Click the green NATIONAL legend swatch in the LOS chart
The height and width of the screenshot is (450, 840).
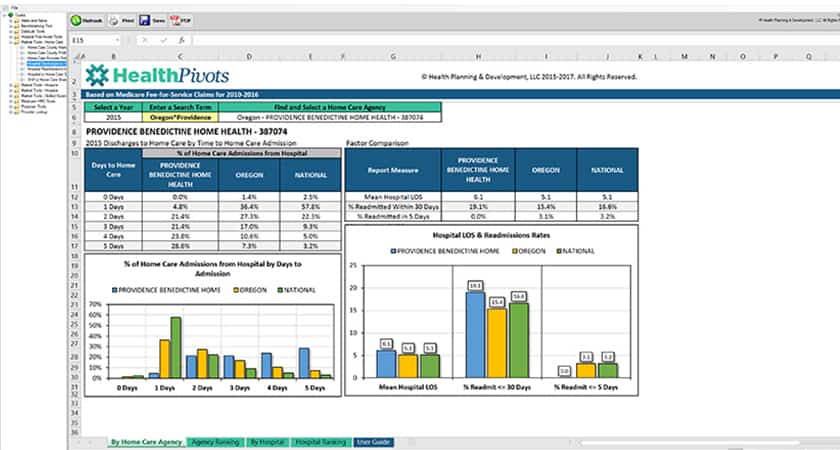click(559, 251)
